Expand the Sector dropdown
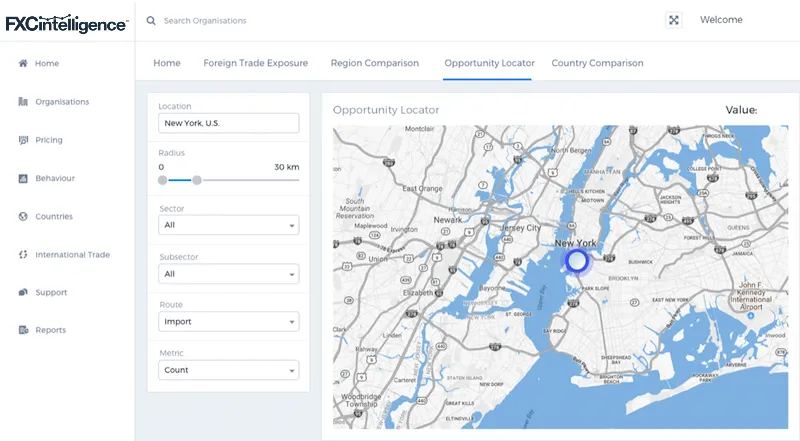This screenshot has width=800, height=441. 229,226
